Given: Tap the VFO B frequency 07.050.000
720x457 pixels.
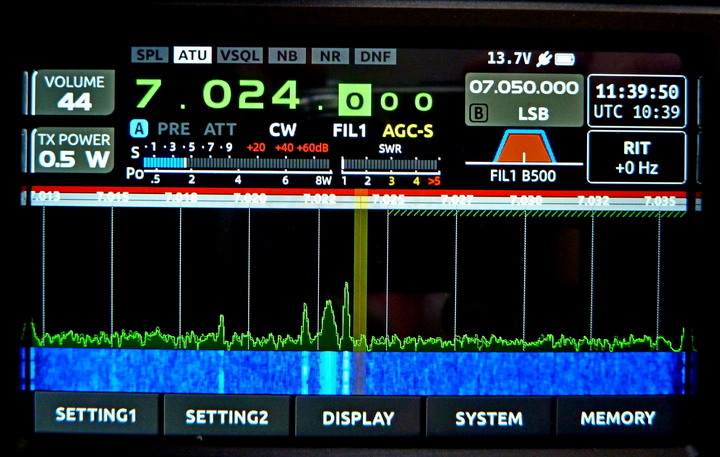Looking at the screenshot, I should coord(524,87).
